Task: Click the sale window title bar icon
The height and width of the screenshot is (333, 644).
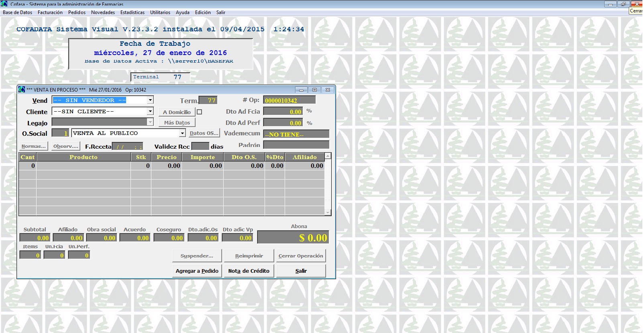Action: pos(22,90)
